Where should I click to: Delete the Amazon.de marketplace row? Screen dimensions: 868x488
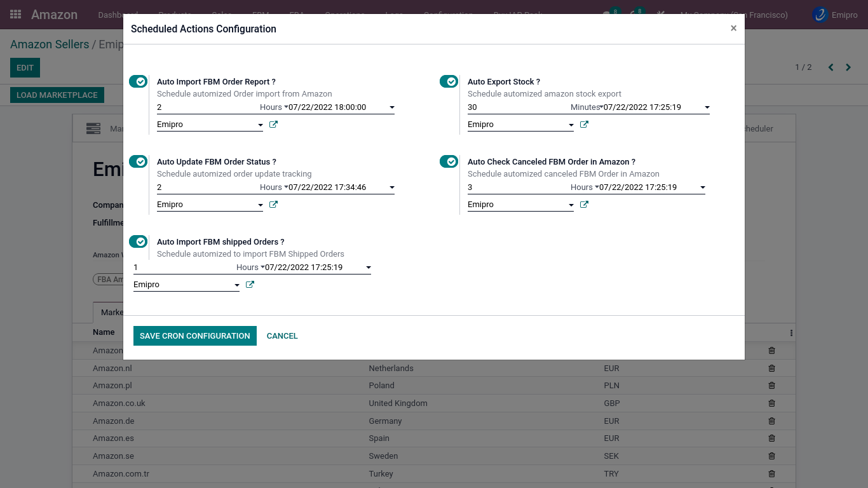coord(771,421)
